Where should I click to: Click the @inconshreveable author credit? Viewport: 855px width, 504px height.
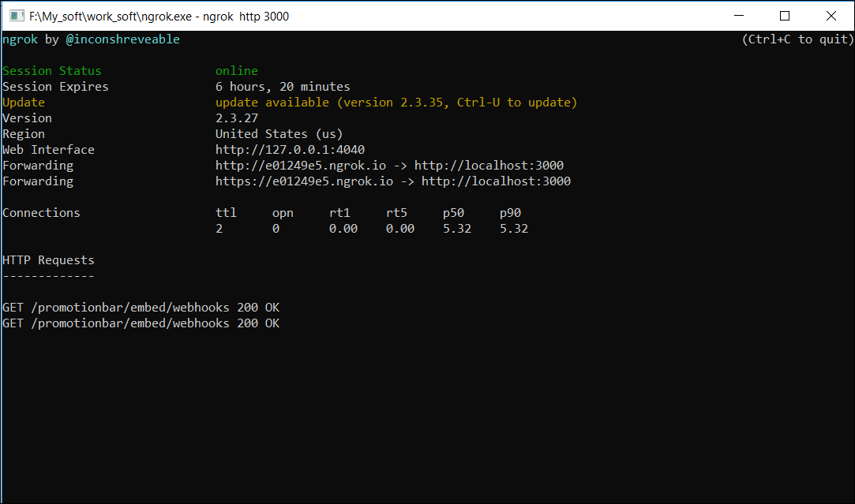(x=122, y=39)
